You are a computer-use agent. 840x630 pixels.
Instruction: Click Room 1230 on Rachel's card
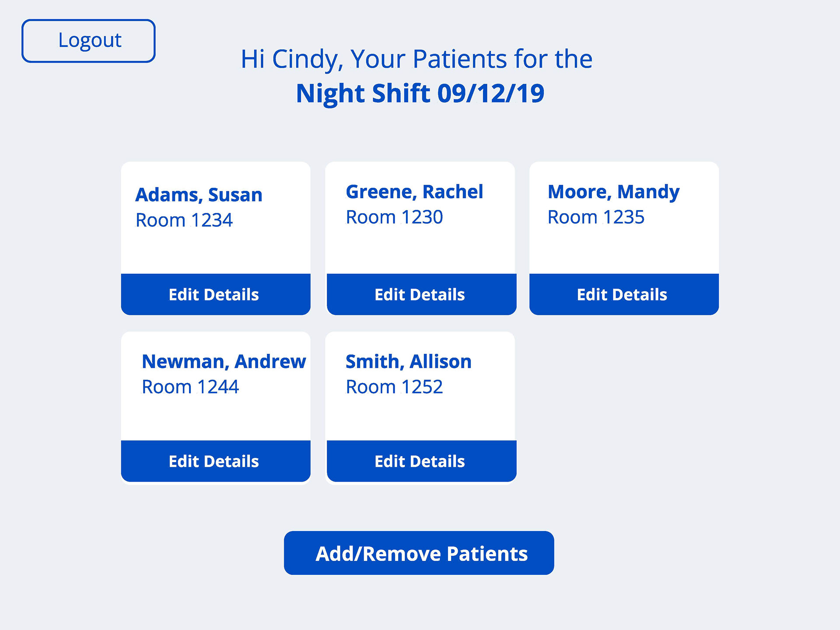tap(394, 217)
